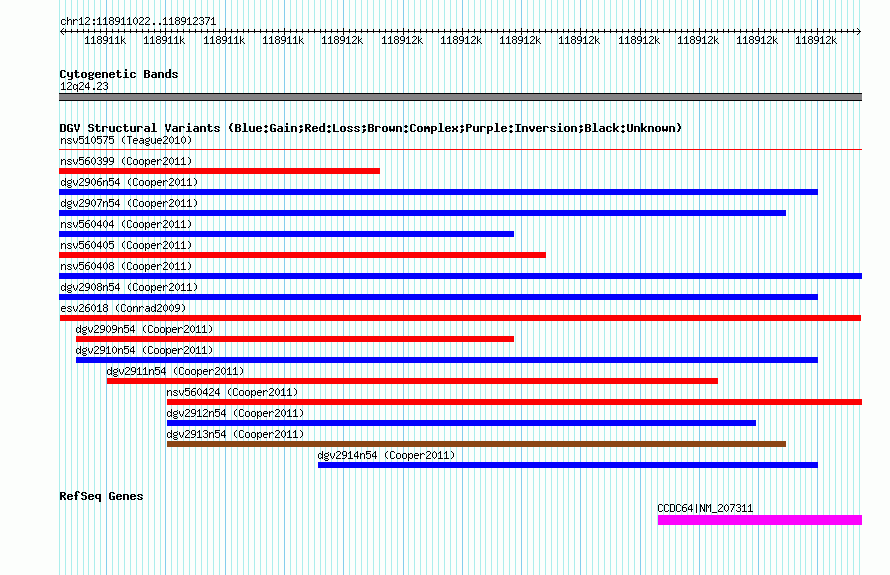Open the dgv2912n54 blue gain bar

tap(461, 423)
